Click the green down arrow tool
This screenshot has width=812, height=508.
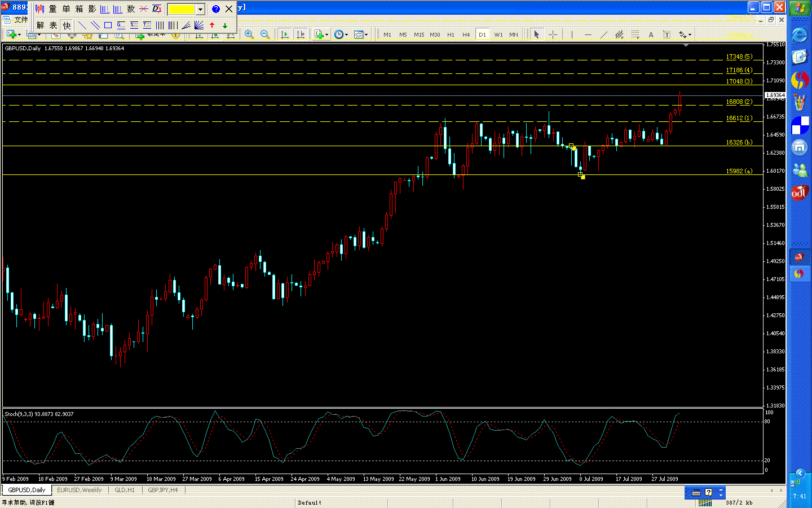click(x=225, y=25)
